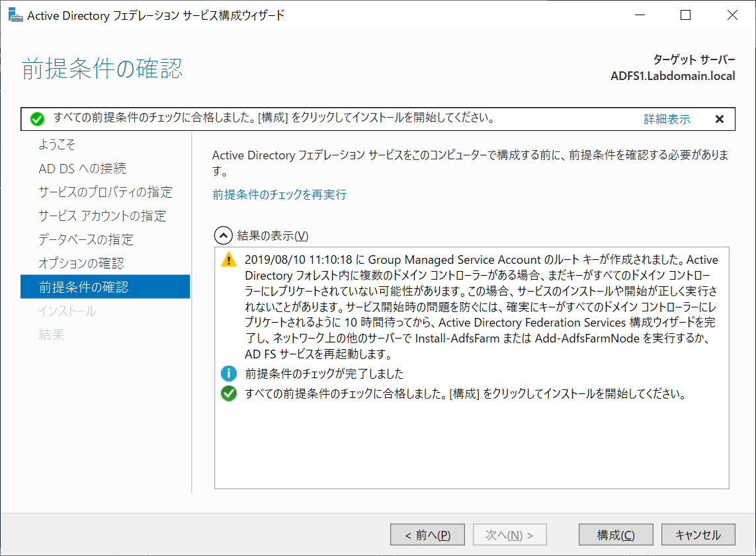Screen dimensions: 756x556
Task: Click the 前提条件の確認 page heading
Action: (x=103, y=68)
